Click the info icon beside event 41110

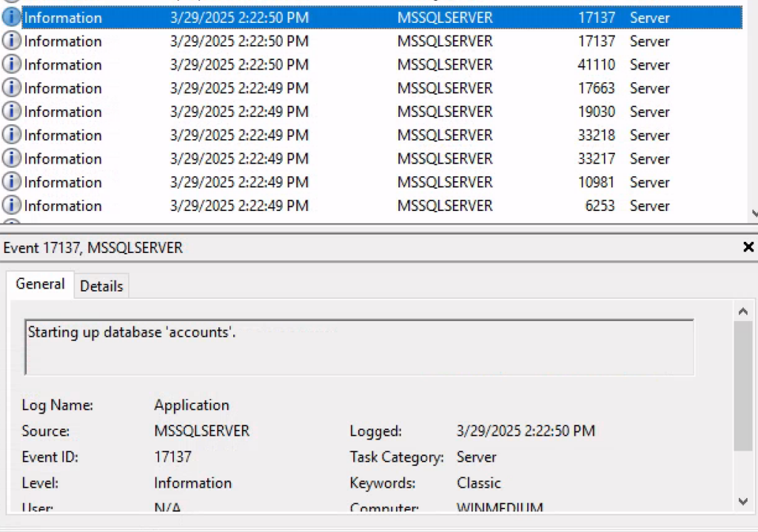tap(11, 65)
